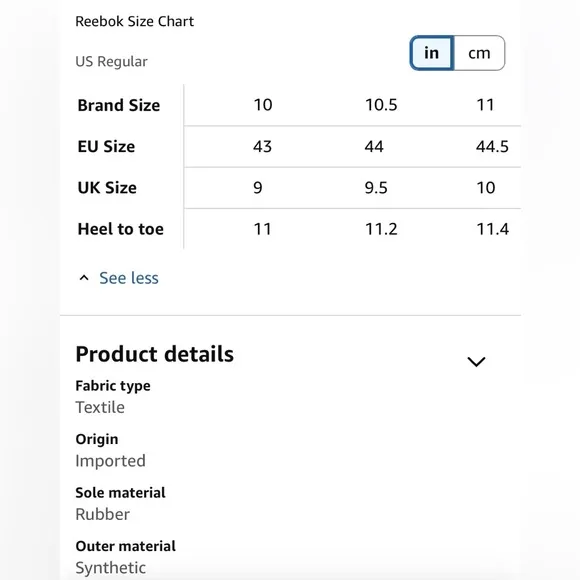Click the Product details heading
Viewport: 580px width, 580px height.
[x=155, y=354]
